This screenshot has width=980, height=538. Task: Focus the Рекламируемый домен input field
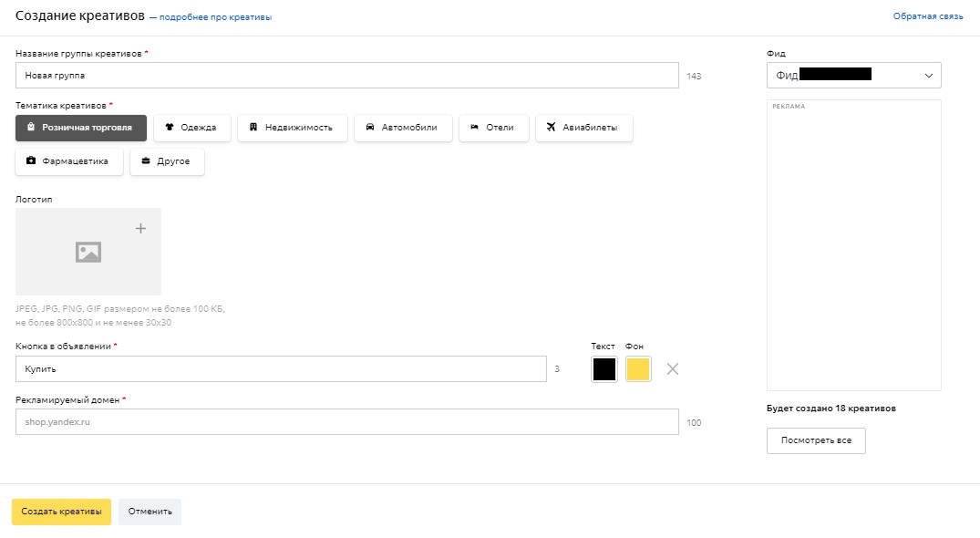click(x=346, y=422)
